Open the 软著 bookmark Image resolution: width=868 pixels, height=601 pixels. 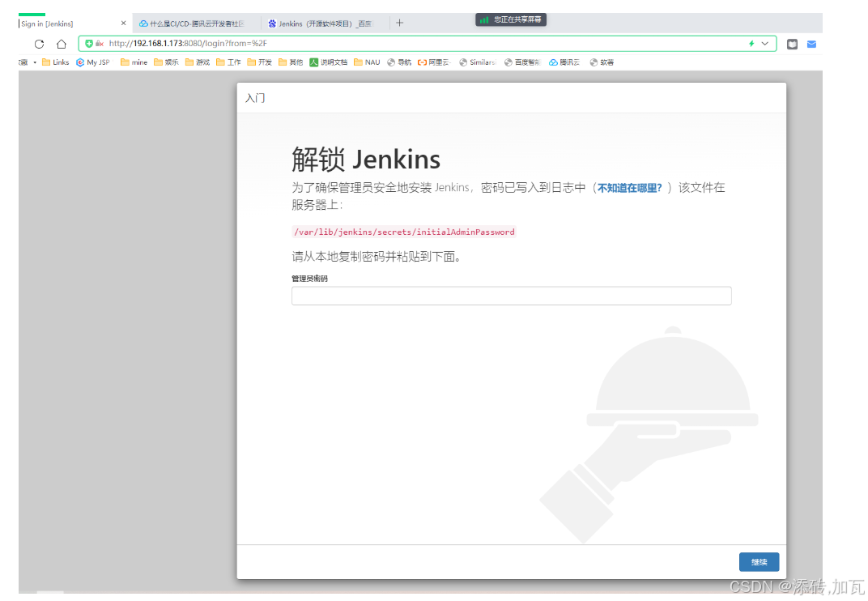pyautogui.click(x=602, y=62)
